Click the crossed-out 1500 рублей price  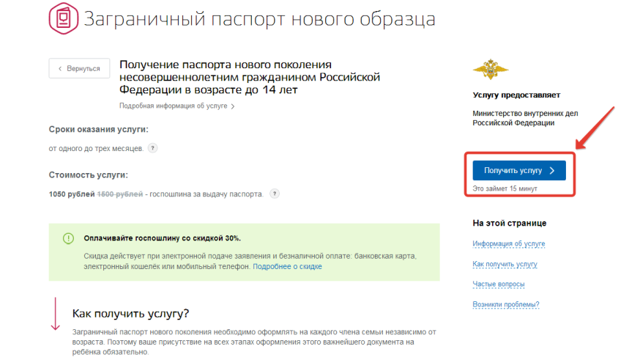[x=120, y=194]
